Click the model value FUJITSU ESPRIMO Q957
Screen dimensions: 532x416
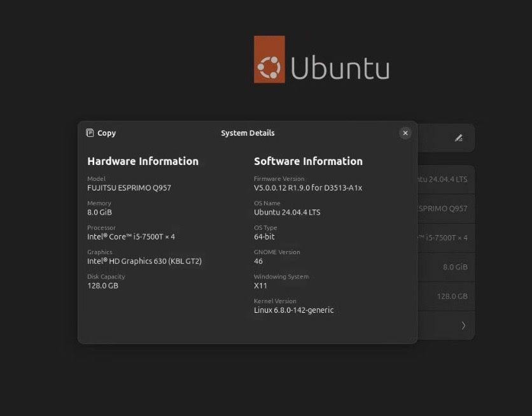pos(129,188)
